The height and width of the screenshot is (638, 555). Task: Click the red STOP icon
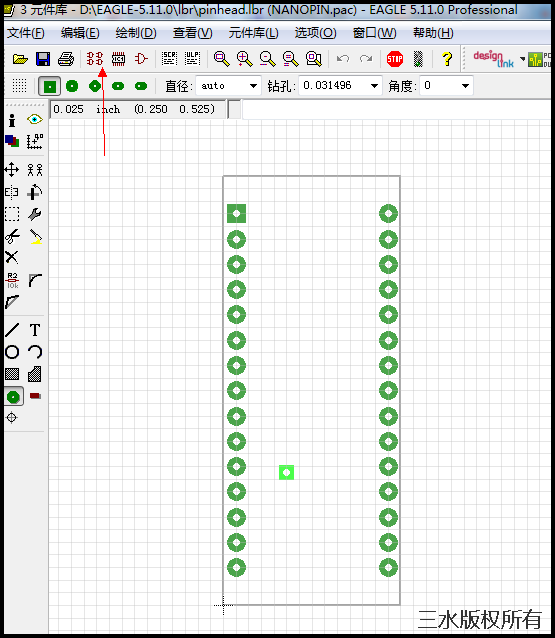point(395,59)
